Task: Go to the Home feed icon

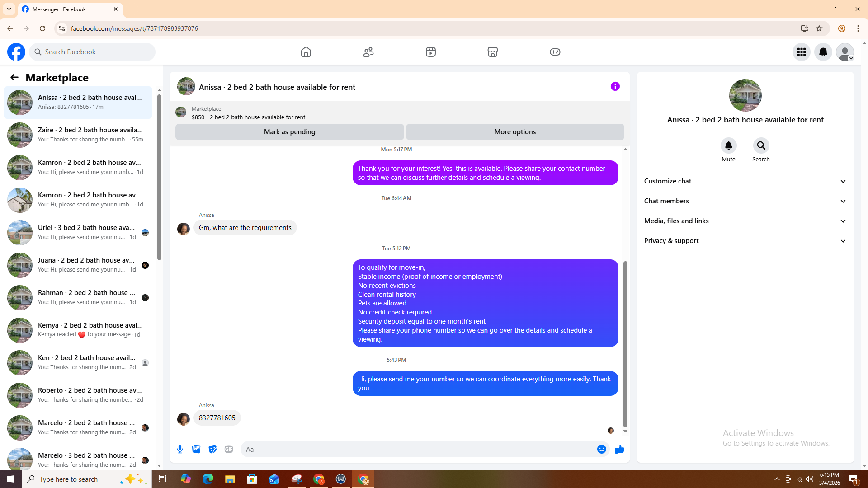Action: click(306, 52)
